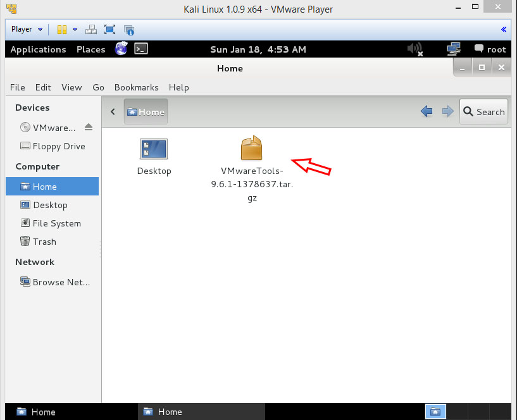Click the highlighted workspace switcher cell
The width and height of the screenshot is (517, 420).
(x=435, y=411)
